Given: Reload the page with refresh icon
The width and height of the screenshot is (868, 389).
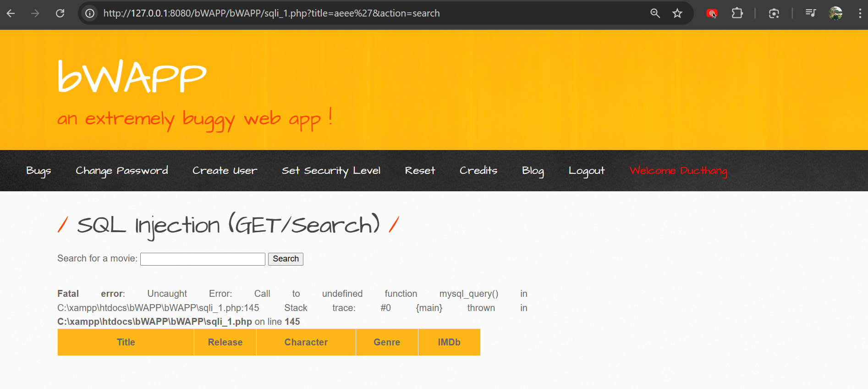Looking at the screenshot, I should [60, 13].
